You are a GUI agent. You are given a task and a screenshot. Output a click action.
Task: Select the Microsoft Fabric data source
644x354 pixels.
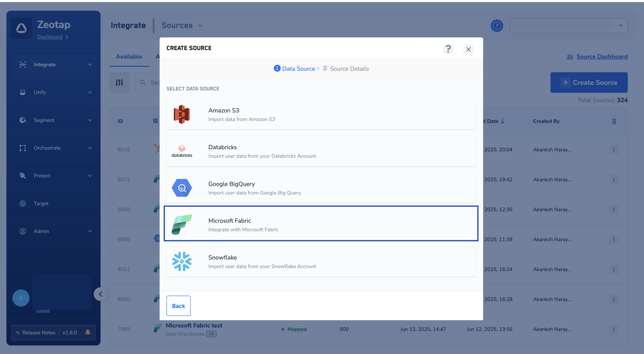(321, 224)
